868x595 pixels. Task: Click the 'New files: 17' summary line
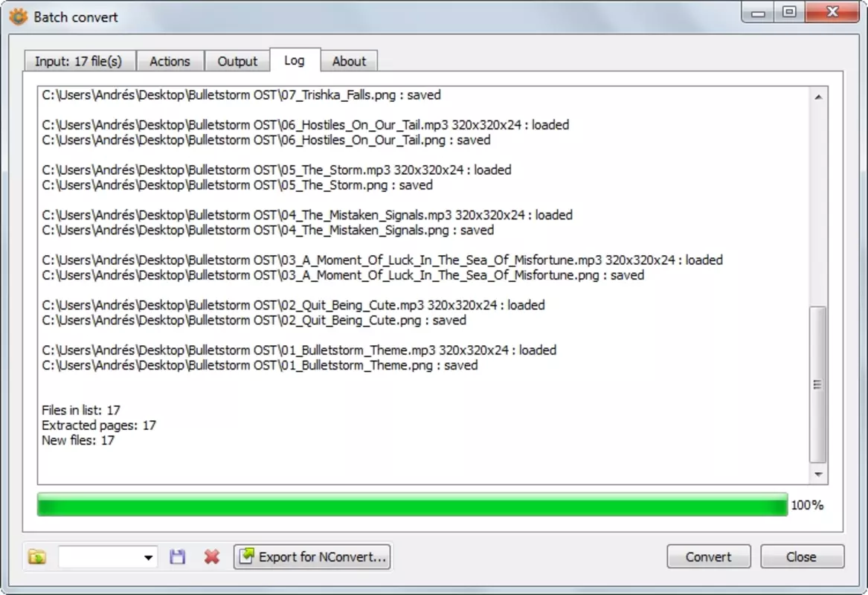pyautogui.click(x=78, y=440)
